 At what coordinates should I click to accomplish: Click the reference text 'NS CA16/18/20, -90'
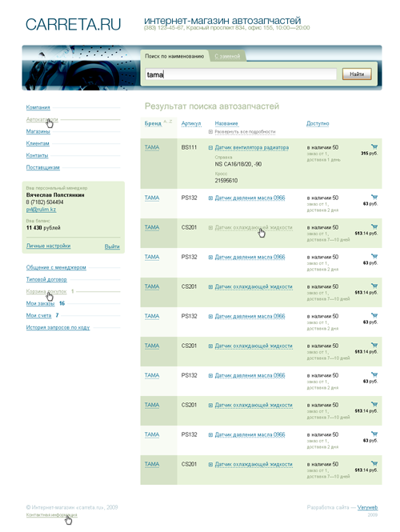pyautogui.click(x=238, y=164)
